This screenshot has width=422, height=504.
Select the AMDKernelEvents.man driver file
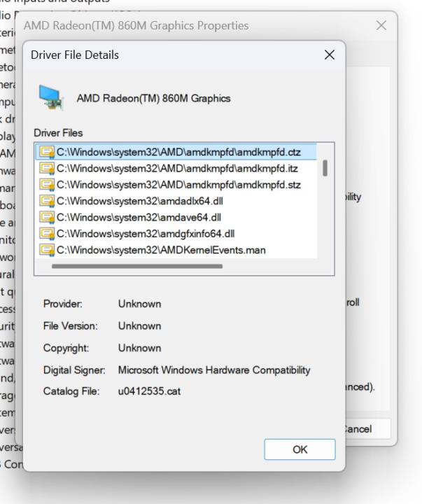click(176, 250)
